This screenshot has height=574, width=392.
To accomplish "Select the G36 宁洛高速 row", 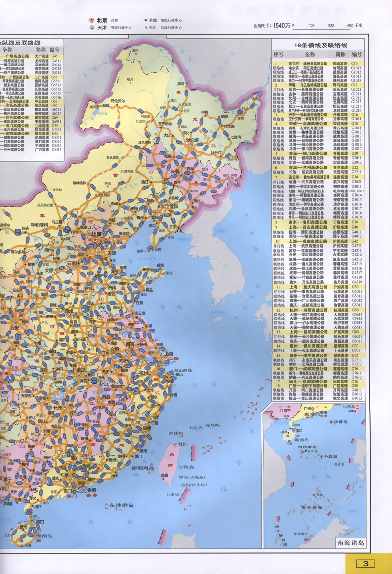I will click(318, 222).
